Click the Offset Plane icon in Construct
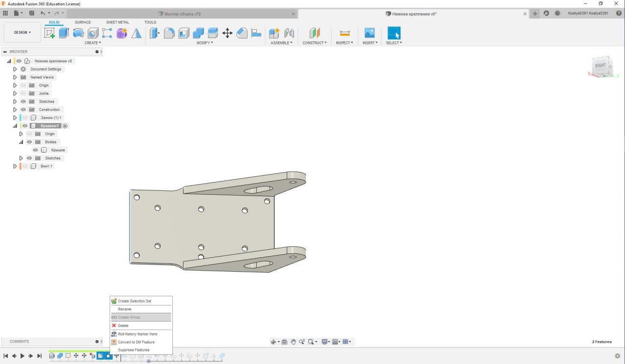Viewport: 625px width, 364px height. coord(314,33)
